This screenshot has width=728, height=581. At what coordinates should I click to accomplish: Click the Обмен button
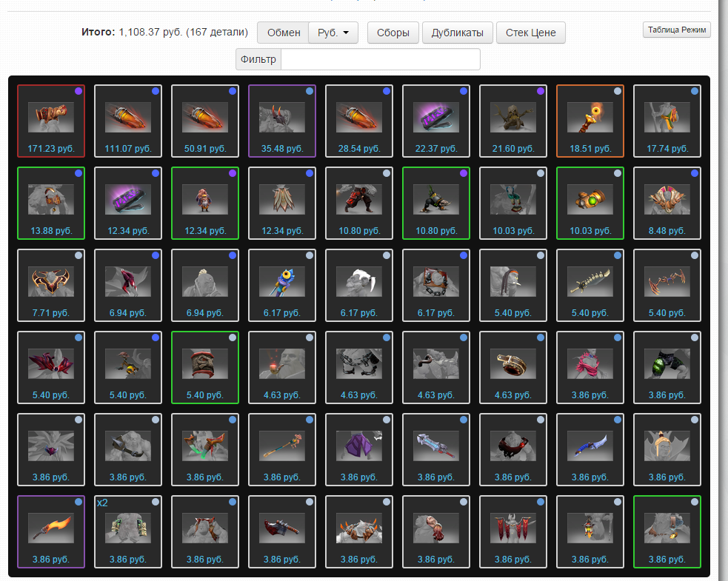pyautogui.click(x=283, y=33)
